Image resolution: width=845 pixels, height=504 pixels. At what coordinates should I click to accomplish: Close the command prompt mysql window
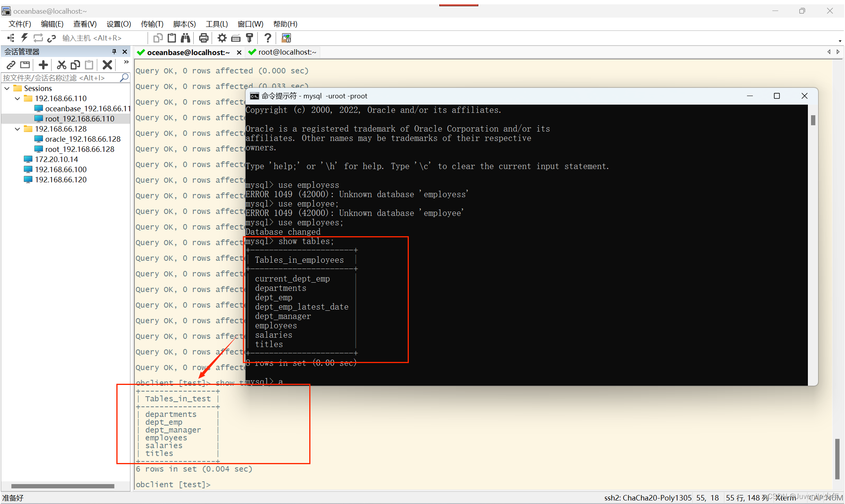pos(804,96)
